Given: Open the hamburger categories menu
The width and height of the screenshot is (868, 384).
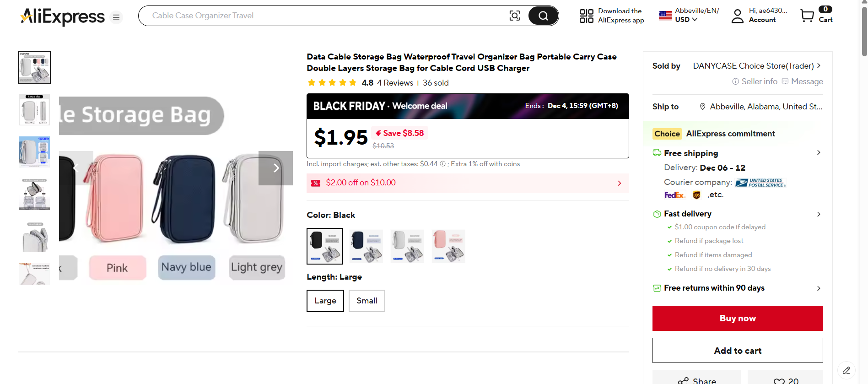Looking at the screenshot, I should click(x=116, y=17).
